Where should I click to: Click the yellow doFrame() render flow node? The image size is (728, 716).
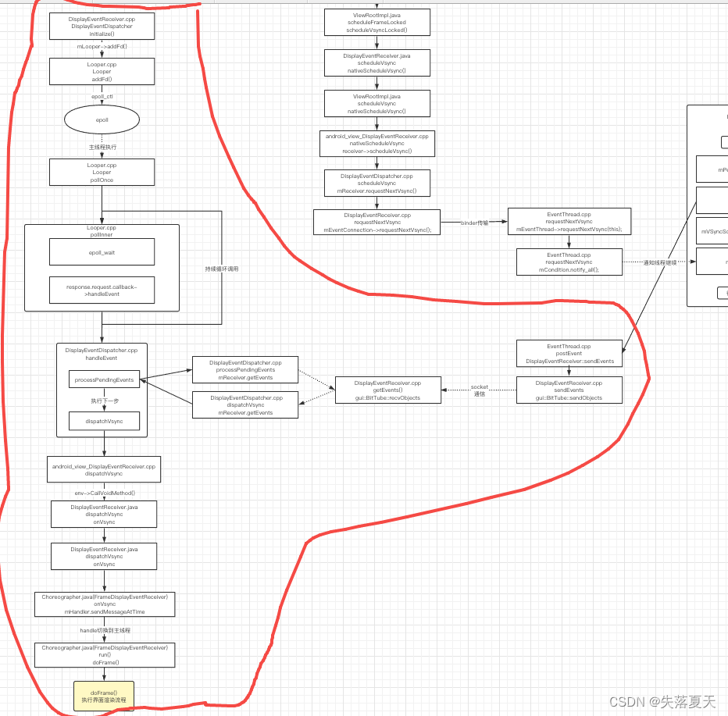tap(104, 696)
